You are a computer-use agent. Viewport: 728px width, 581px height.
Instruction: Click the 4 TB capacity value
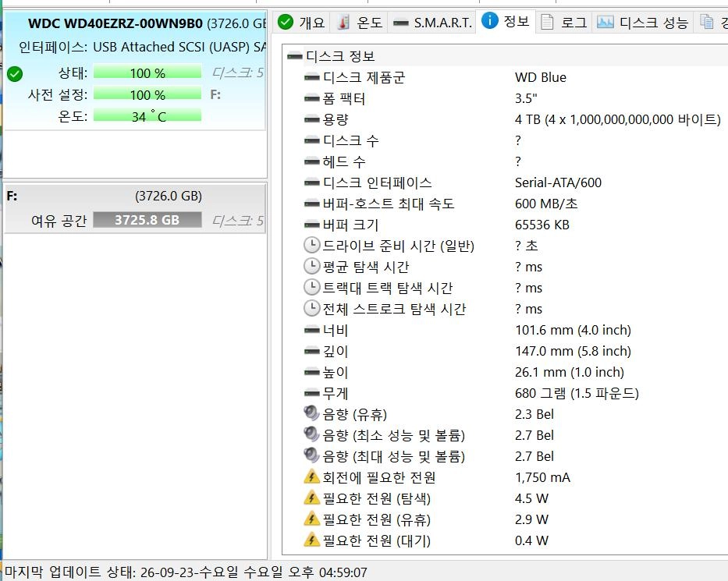click(x=617, y=120)
